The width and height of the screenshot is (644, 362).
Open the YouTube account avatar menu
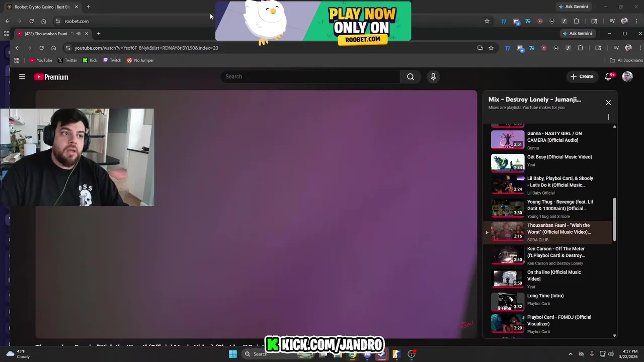click(x=627, y=76)
